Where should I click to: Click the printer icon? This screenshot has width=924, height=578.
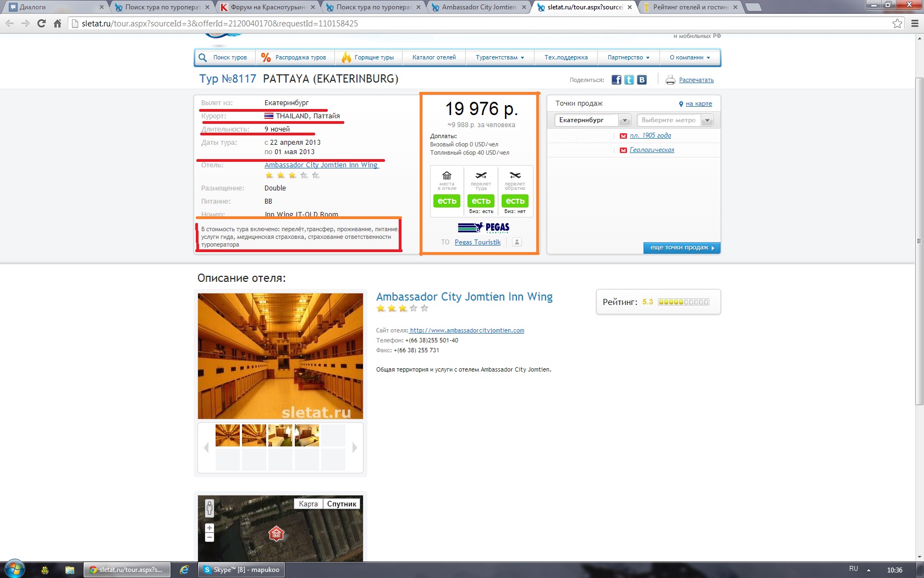point(670,80)
